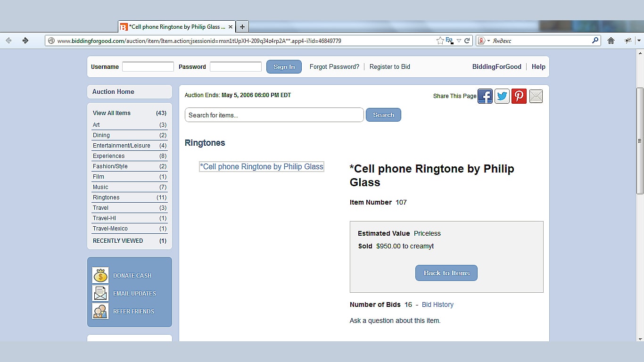644x362 pixels.
Task: Open the Forgot Password link
Action: (334, 67)
